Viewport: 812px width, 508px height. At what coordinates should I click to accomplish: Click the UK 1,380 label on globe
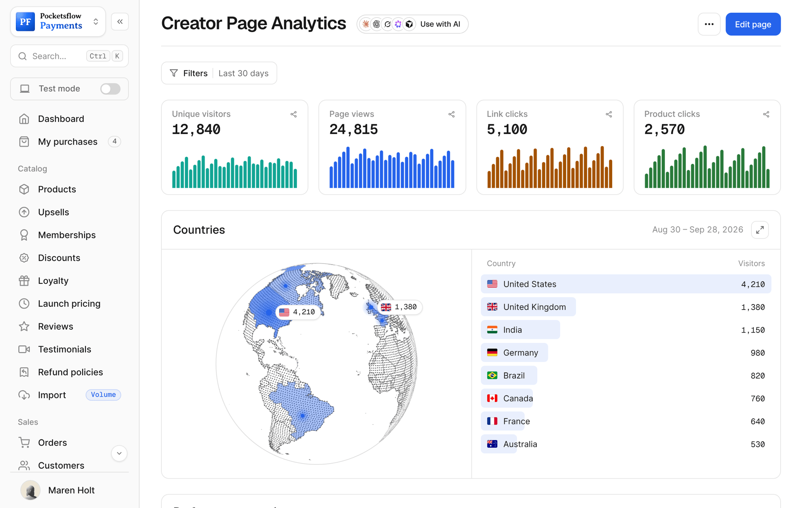[x=400, y=307]
